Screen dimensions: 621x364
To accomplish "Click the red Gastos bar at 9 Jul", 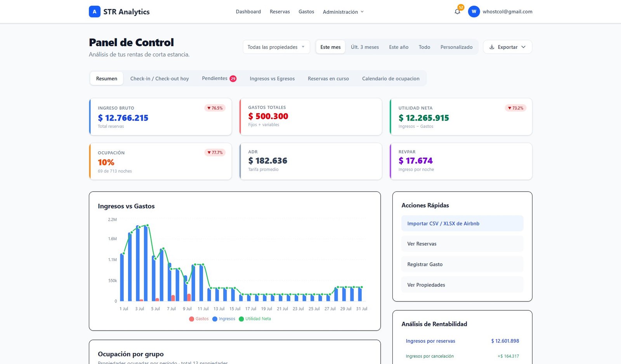I will point(189,297).
